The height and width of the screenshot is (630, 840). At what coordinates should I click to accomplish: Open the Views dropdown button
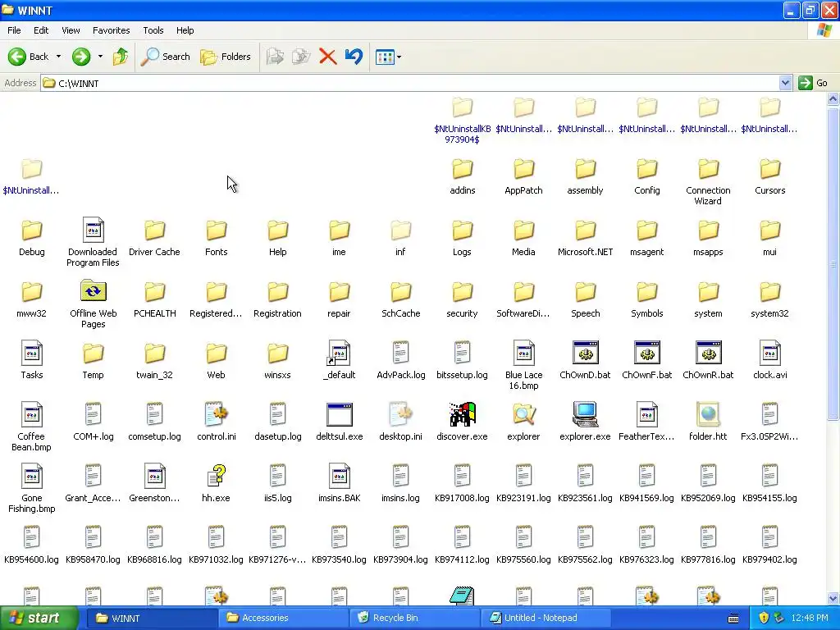tap(388, 57)
